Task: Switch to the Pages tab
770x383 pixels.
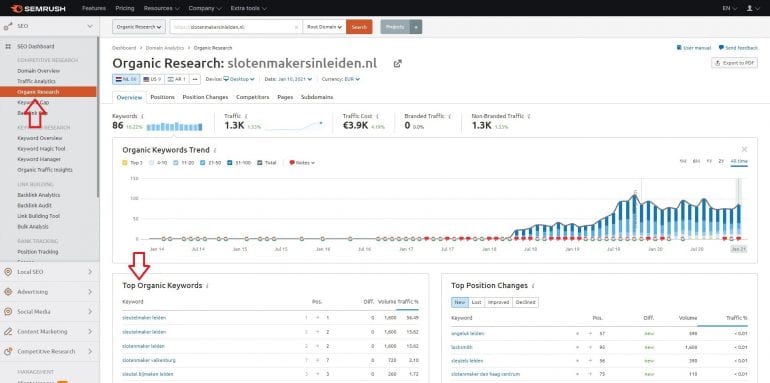Action: click(285, 97)
